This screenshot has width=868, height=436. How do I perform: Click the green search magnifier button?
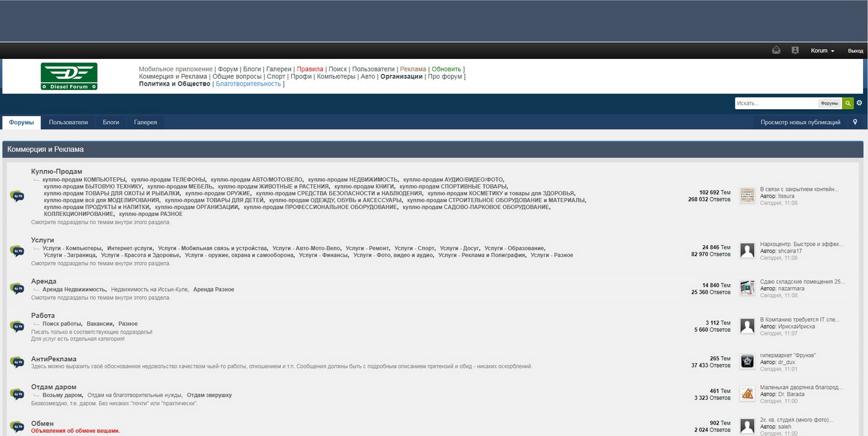848,103
